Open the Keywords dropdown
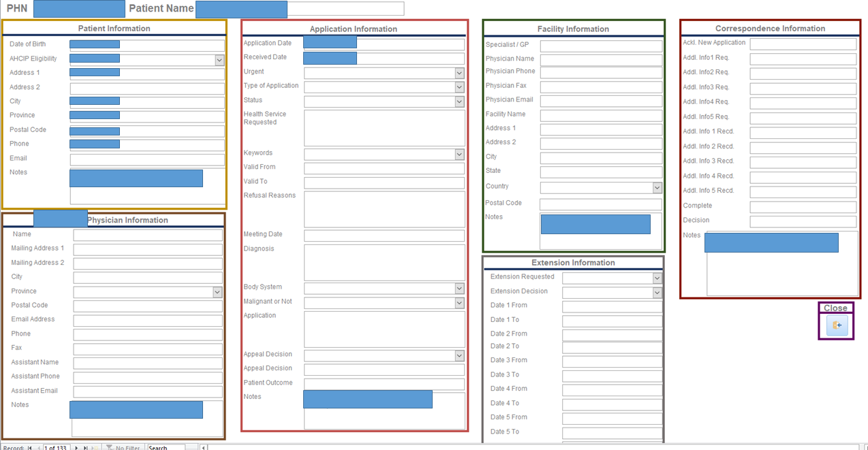Viewport: 868px width, 450px height. click(x=459, y=155)
